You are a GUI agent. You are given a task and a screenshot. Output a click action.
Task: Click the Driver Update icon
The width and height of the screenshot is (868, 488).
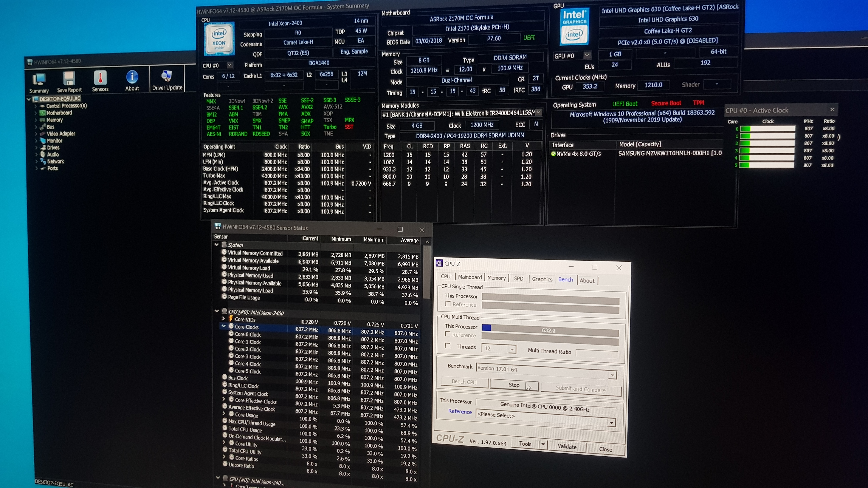click(x=167, y=76)
